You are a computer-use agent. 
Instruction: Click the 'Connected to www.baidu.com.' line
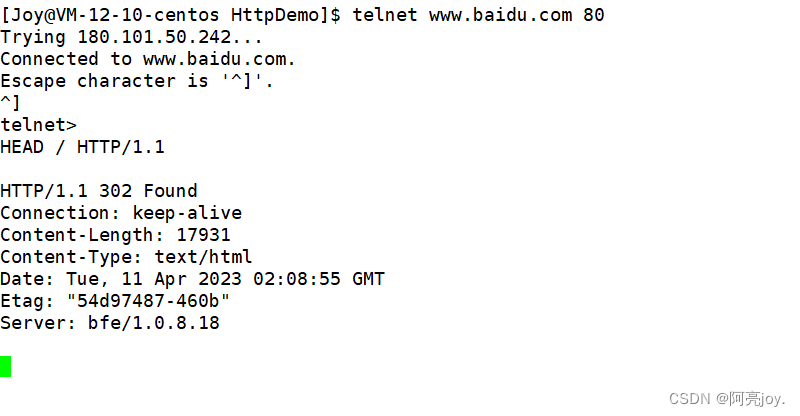coord(147,59)
